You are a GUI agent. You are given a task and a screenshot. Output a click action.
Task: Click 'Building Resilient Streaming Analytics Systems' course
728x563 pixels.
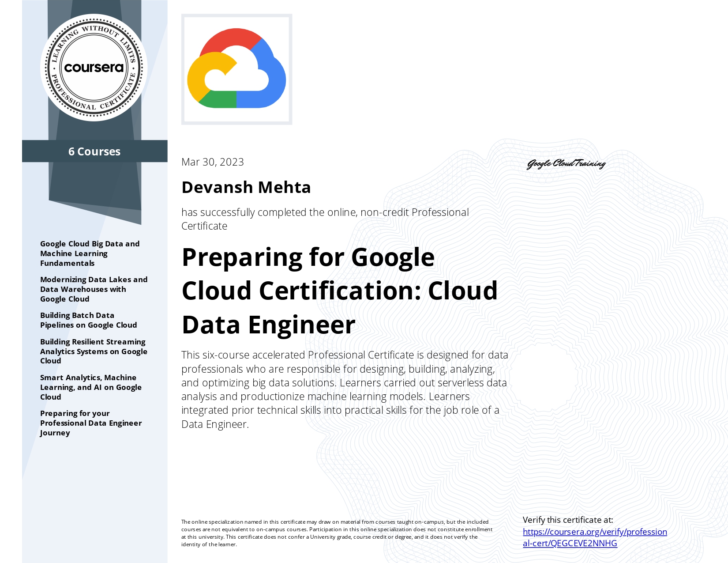pyautogui.click(x=94, y=351)
